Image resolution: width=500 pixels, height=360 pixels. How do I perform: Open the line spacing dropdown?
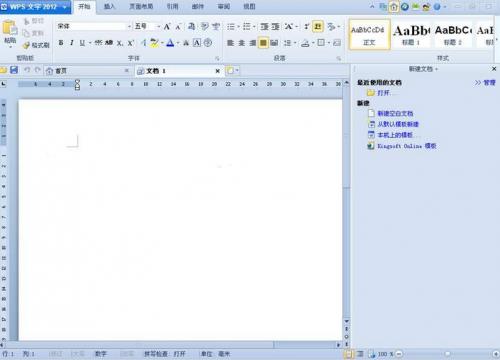[x=295, y=43]
